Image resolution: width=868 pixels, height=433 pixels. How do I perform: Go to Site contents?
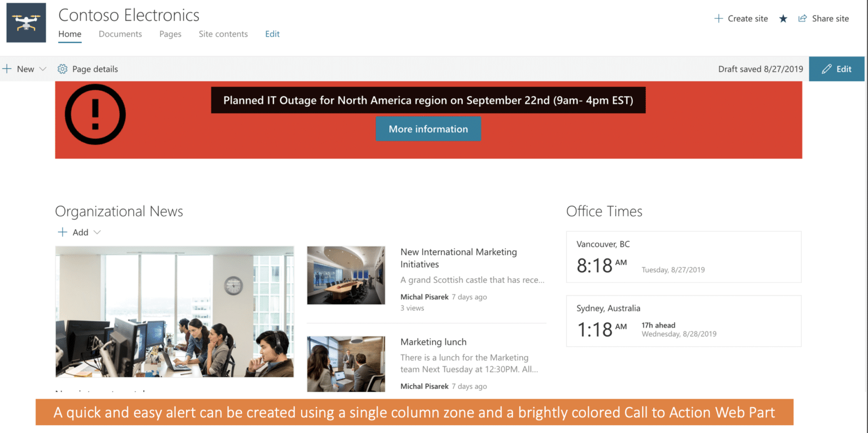(x=223, y=34)
